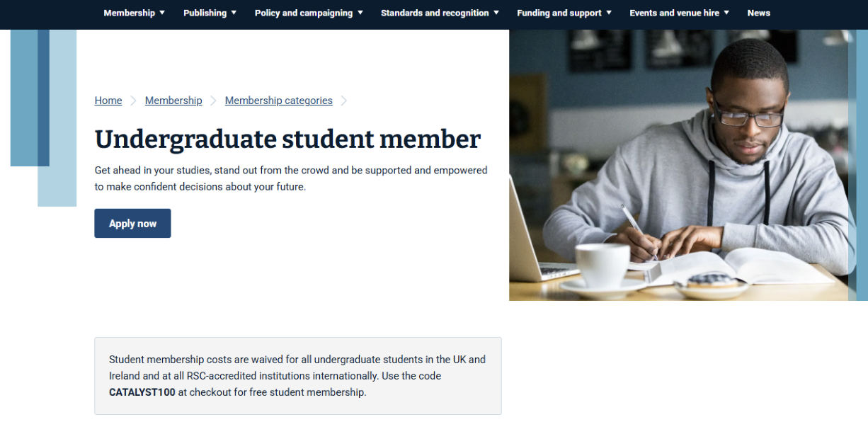The image size is (868, 446).
Task: Click the CATALYST100 promo code text
Action: pyautogui.click(x=142, y=392)
